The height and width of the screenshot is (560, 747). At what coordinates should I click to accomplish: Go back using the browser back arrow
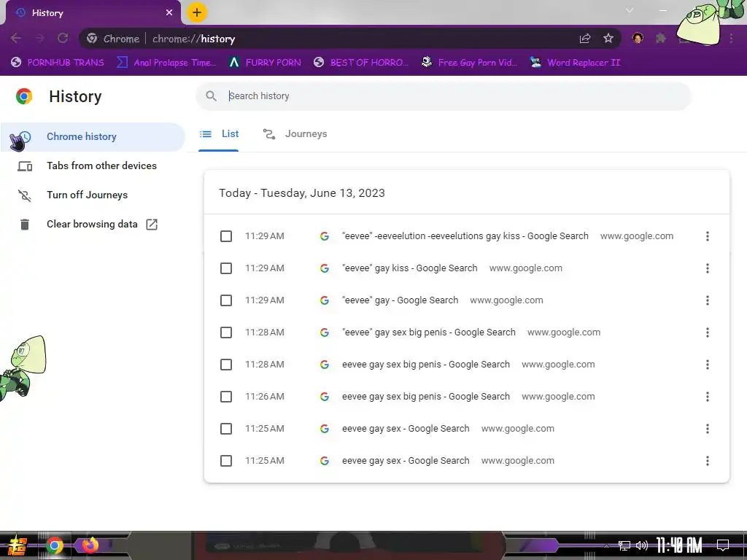16,38
